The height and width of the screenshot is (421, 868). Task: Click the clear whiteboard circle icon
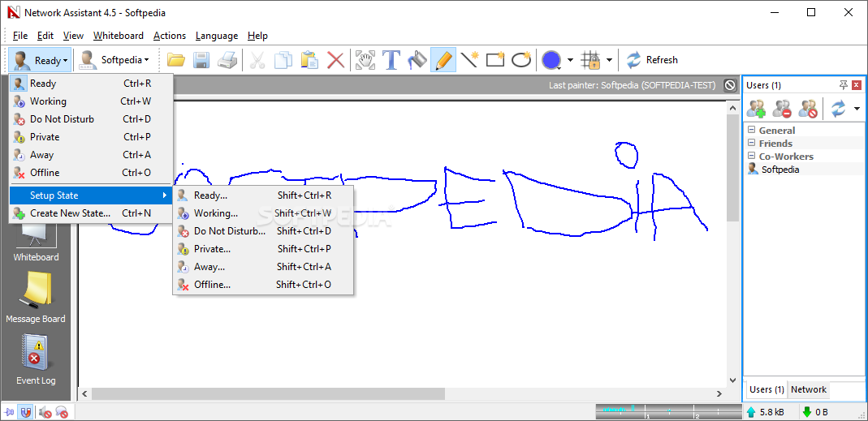click(x=730, y=85)
